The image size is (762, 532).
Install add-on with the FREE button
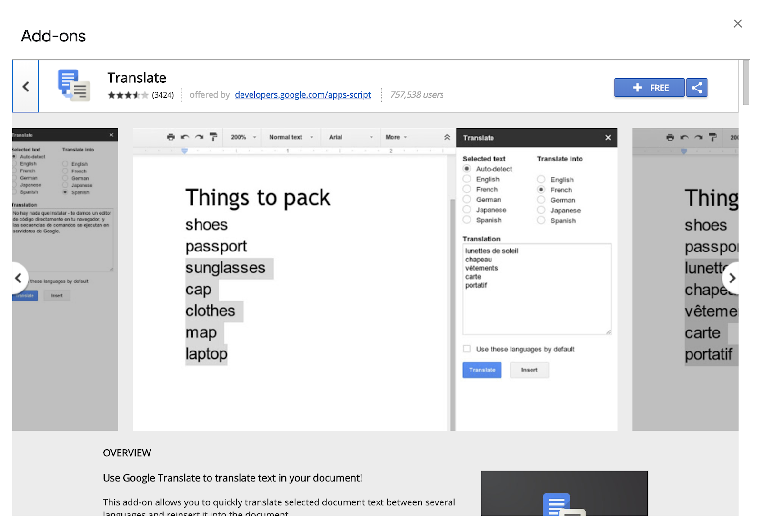coord(650,88)
